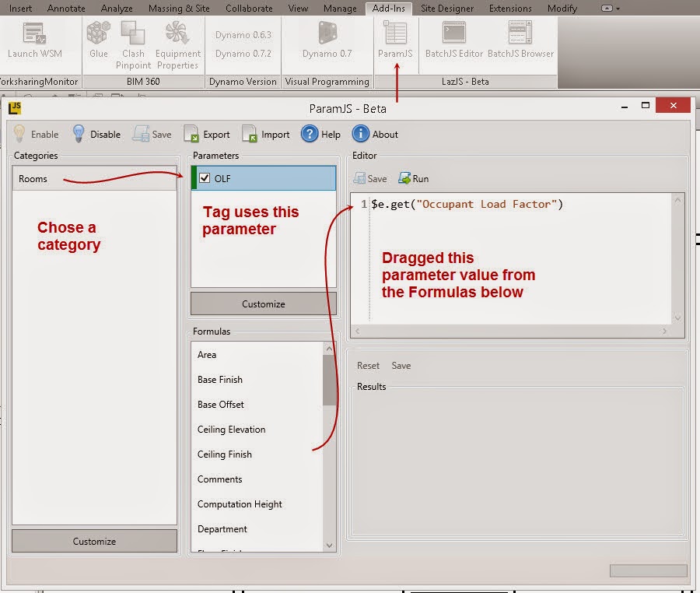The width and height of the screenshot is (700, 593).
Task: Open Equipment Properties tool
Action: coord(177,46)
